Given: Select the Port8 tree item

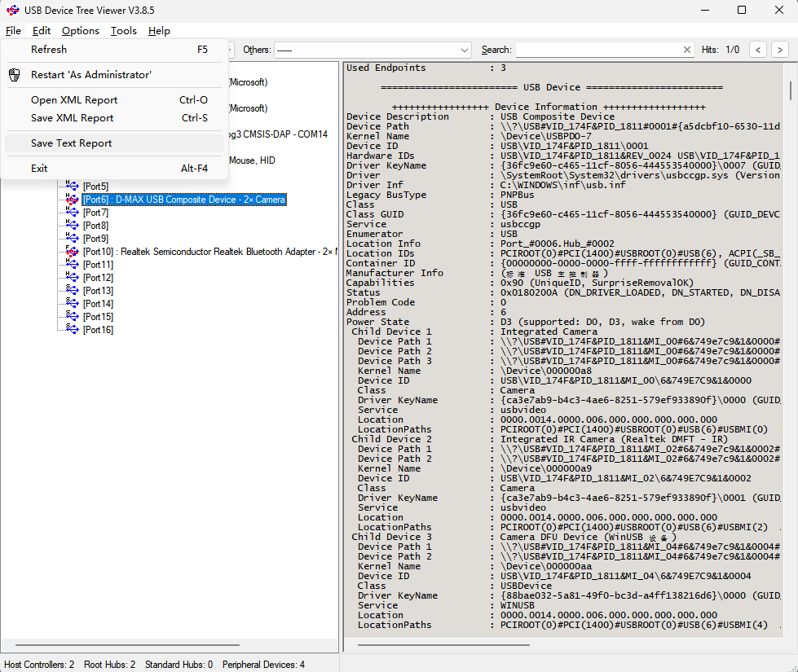Looking at the screenshot, I should 95,226.
